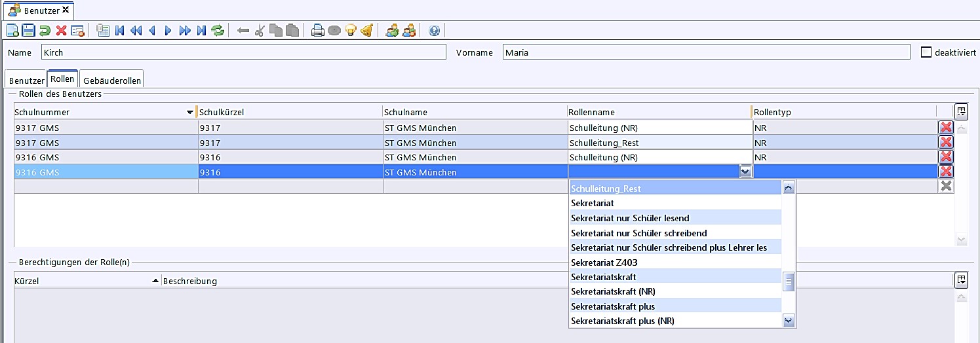The width and height of the screenshot is (980, 343).
Task: Sort by Kürzel column header
Action: point(87,281)
